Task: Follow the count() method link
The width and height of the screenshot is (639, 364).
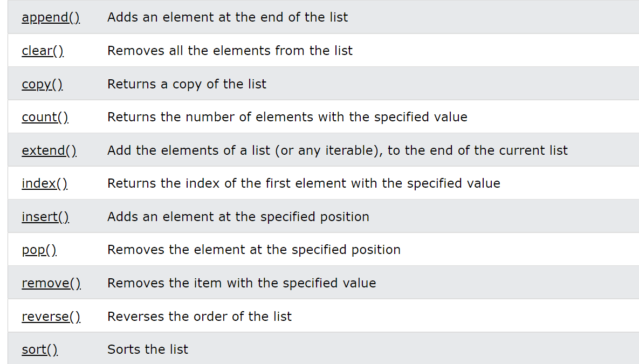Action: (x=45, y=117)
